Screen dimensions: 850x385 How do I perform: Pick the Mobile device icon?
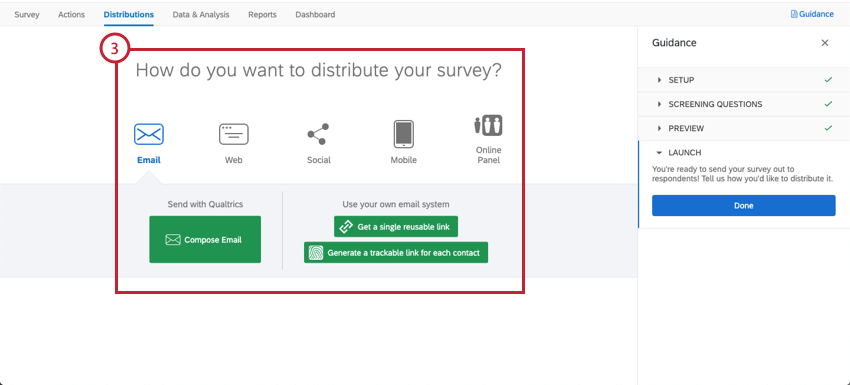click(403, 134)
